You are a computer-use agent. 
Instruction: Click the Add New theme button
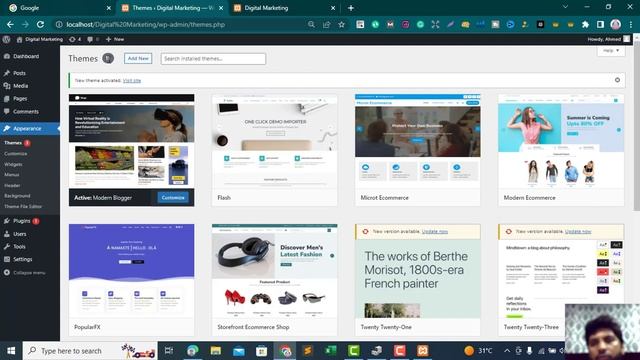[x=138, y=58]
